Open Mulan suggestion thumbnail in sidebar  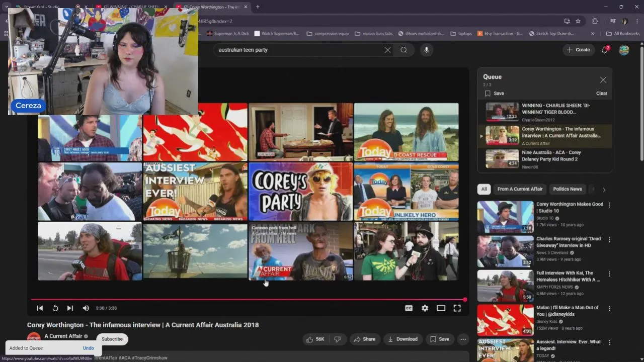[505, 320]
